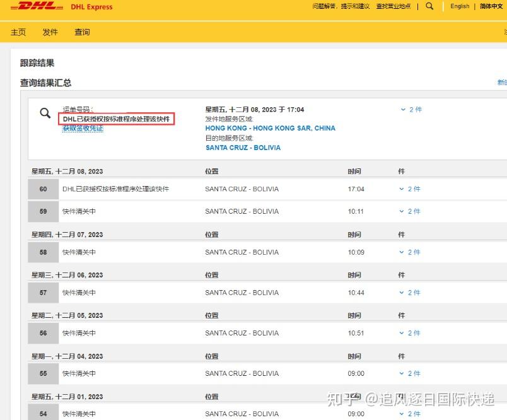Image resolution: width=507 pixels, height=420 pixels.
Task: Expand 2 件 for checkpoint 56
Action: point(410,333)
